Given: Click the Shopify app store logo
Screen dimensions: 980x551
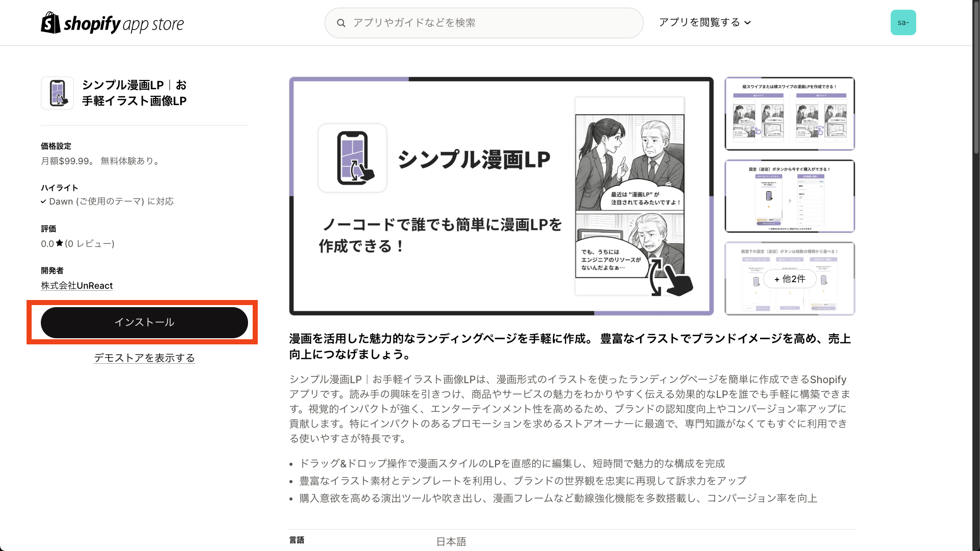Looking at the screenshot, I should [x=112, y=23].
